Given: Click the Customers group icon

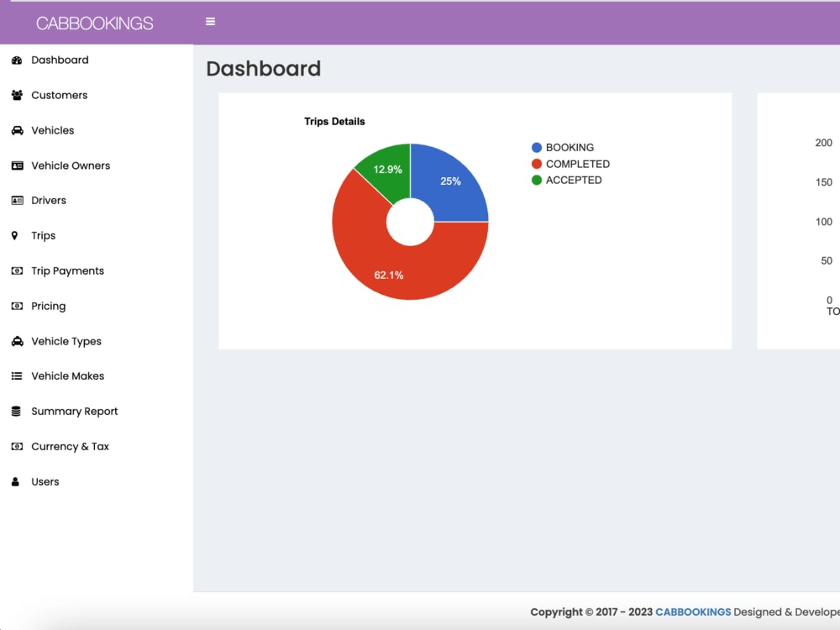Looking at the screenshot, I should tap(17, 96).
